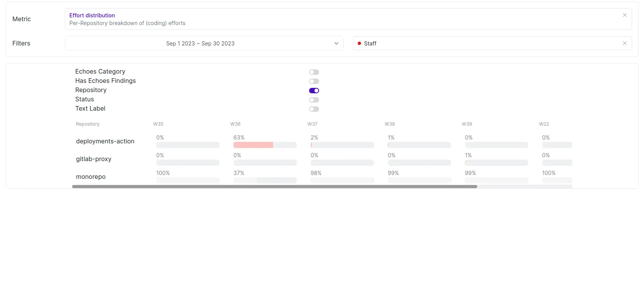Open the Effort distribution metric selector
This screenshot has height=281, width=644.
(340, 19)
